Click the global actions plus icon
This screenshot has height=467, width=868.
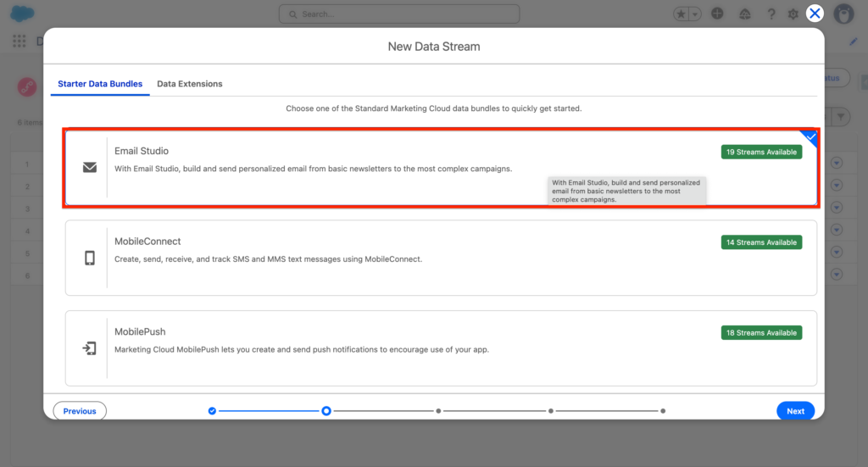718,14
